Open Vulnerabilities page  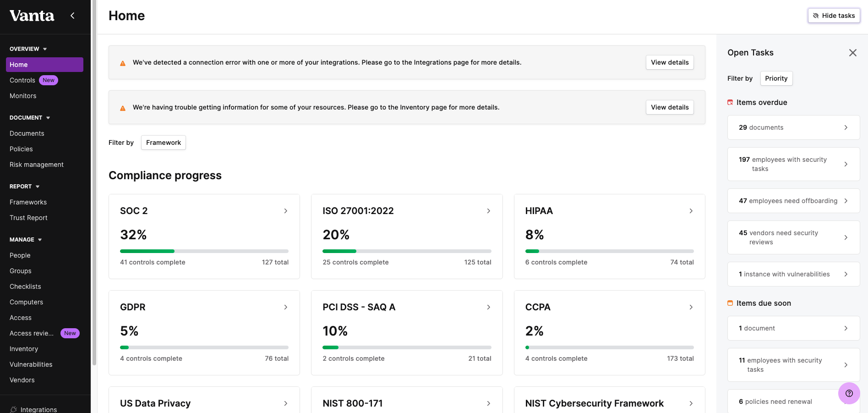coord(31,364)
